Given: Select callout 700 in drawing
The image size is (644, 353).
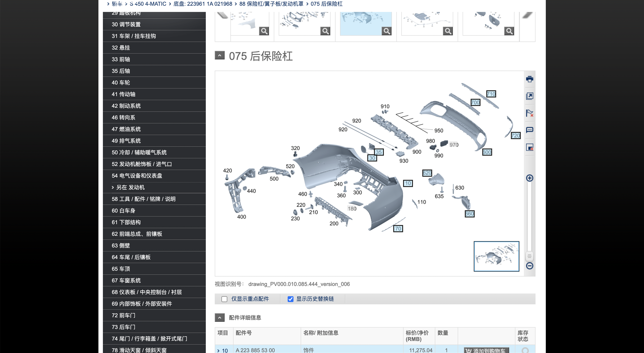Looking at the screenshot, I should 475,102.
